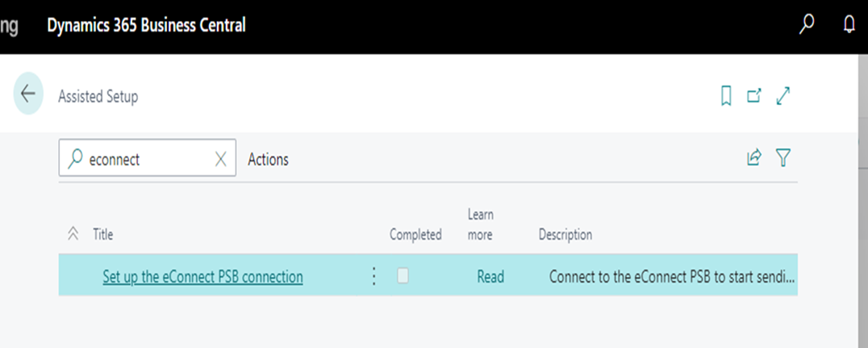Collapse all groups with double chevron
This screenshot has width=868, height=348.
(73, 234)
